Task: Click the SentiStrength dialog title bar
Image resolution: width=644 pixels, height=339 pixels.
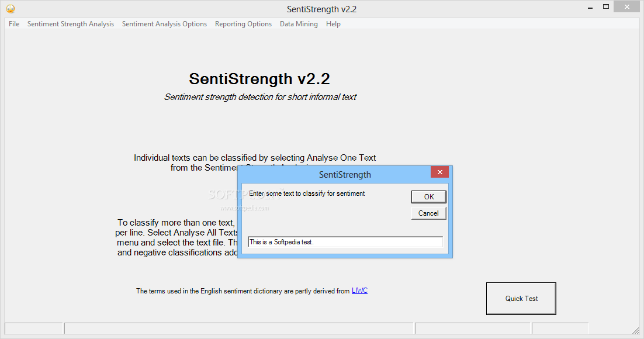Action: point(335,175)
